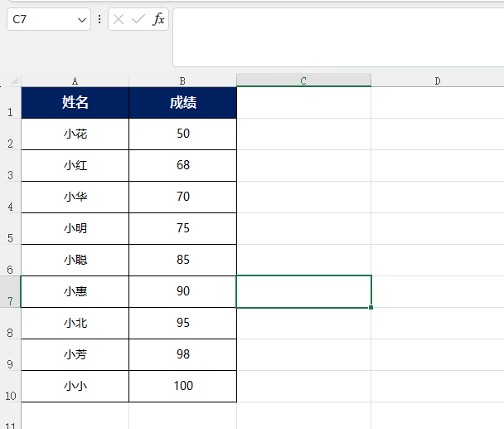This screenshot has width=504, height=429.
Task: Click the Select All corner triangle
Action: pyautogui.click(x=14, y=80)
